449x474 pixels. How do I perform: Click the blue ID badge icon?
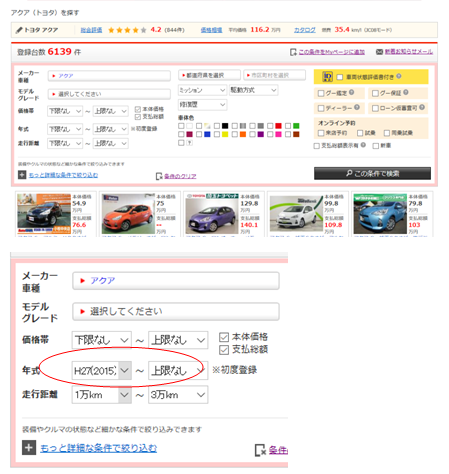click(327, 77)
